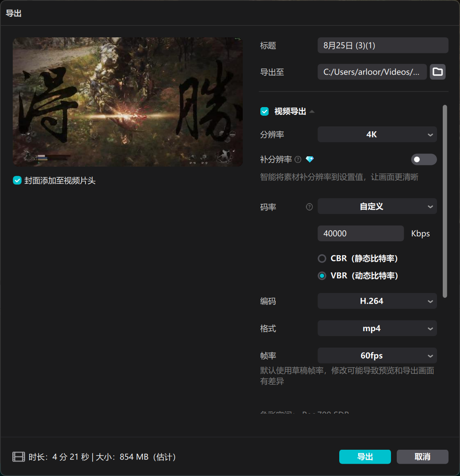Viewport: 460px width, 476px height.
Task: Enable the 补分辨率 toggle switch
Action: [424, 159]
